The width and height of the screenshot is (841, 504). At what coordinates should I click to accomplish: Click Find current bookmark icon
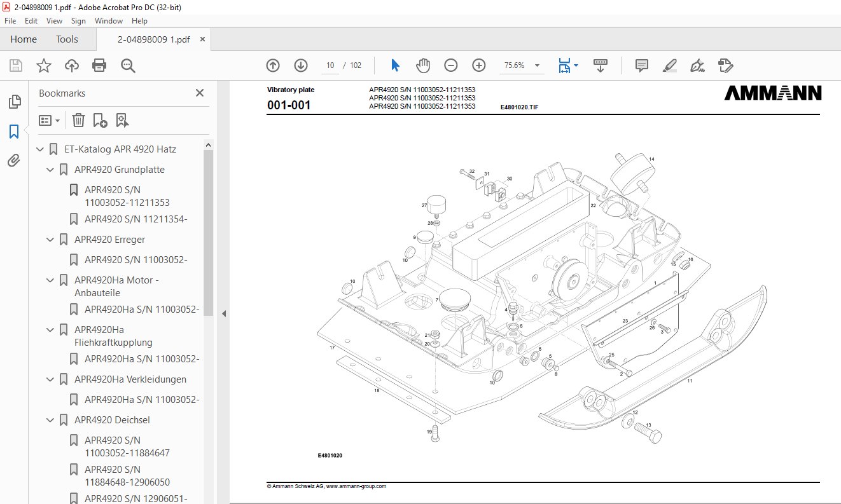point(122,120)
